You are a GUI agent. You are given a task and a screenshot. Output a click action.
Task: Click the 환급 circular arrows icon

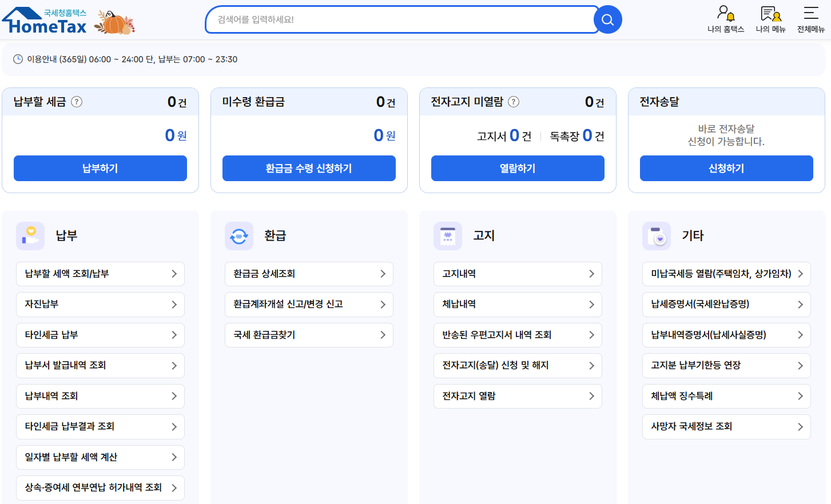239,235
